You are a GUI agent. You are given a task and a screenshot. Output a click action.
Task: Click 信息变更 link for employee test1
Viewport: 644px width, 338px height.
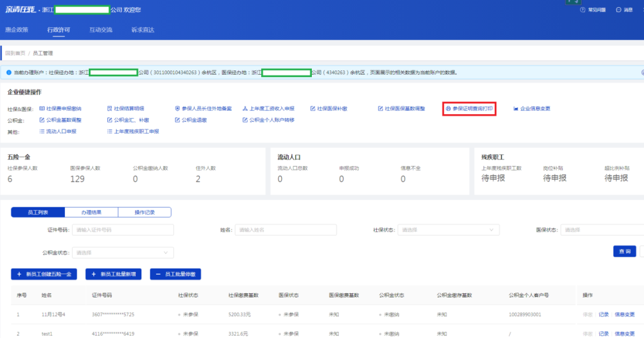point(624,333)
